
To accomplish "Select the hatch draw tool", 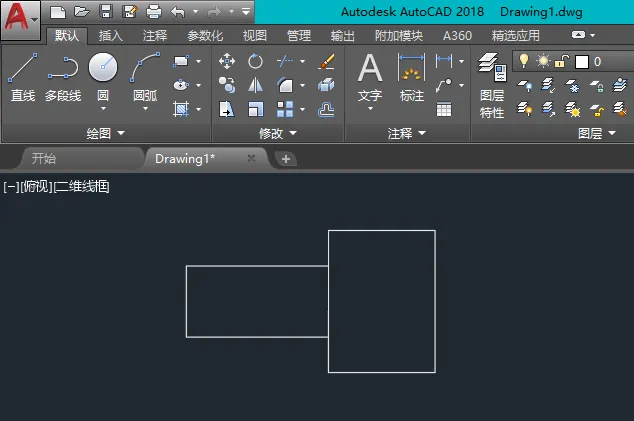I will tap(181, 109).
